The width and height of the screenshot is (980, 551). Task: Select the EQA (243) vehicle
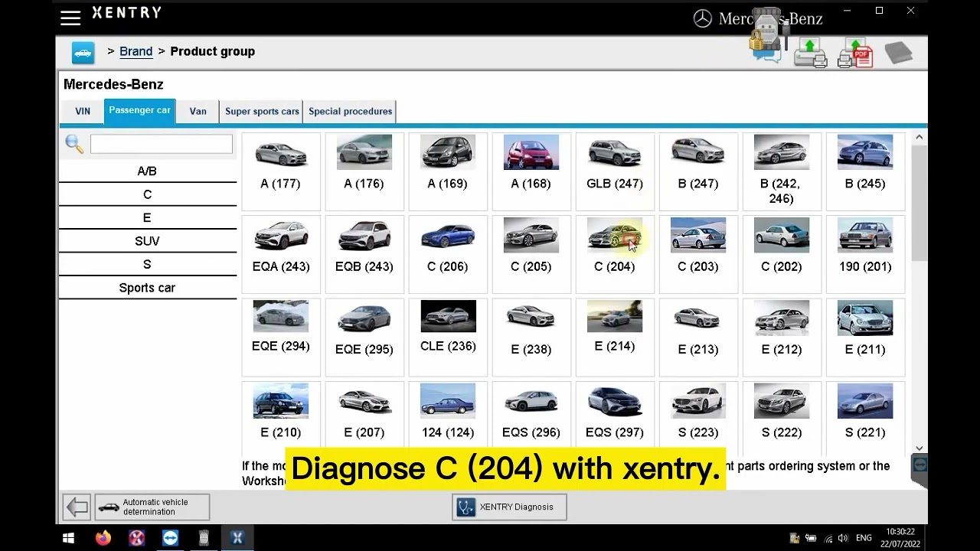(281, 254)
